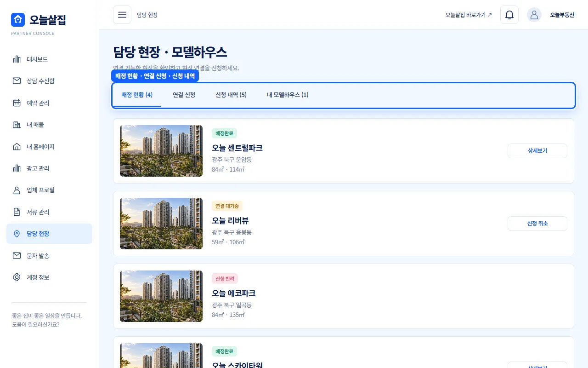Open the 내 모델하우스 (1) tab

pyautogui.click(x=288, y=95)
